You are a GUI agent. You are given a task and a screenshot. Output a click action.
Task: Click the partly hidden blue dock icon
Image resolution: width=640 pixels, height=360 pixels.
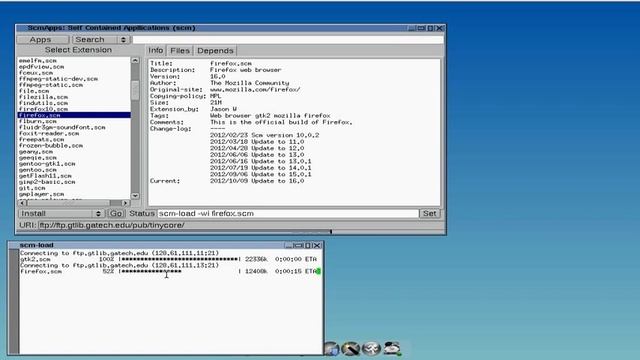click(332, 349)
